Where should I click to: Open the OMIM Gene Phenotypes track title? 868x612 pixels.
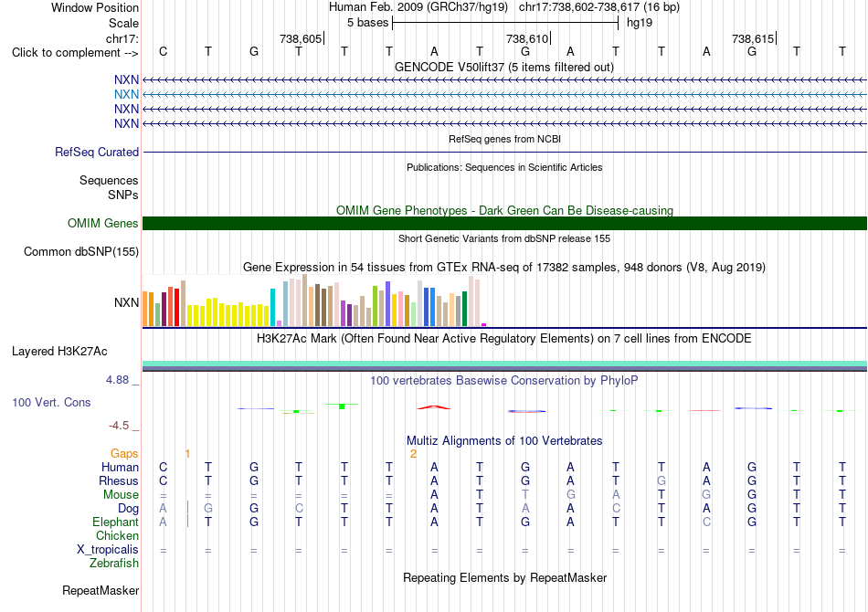(504, 210)
